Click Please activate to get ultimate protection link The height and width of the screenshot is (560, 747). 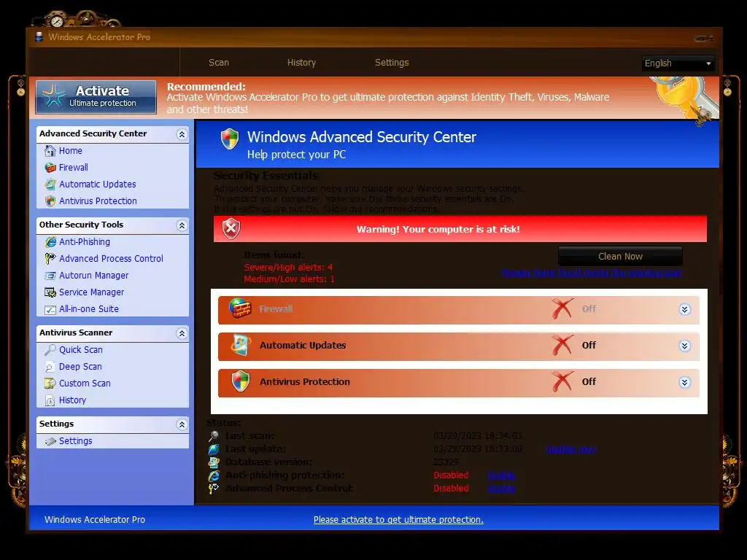398,519
